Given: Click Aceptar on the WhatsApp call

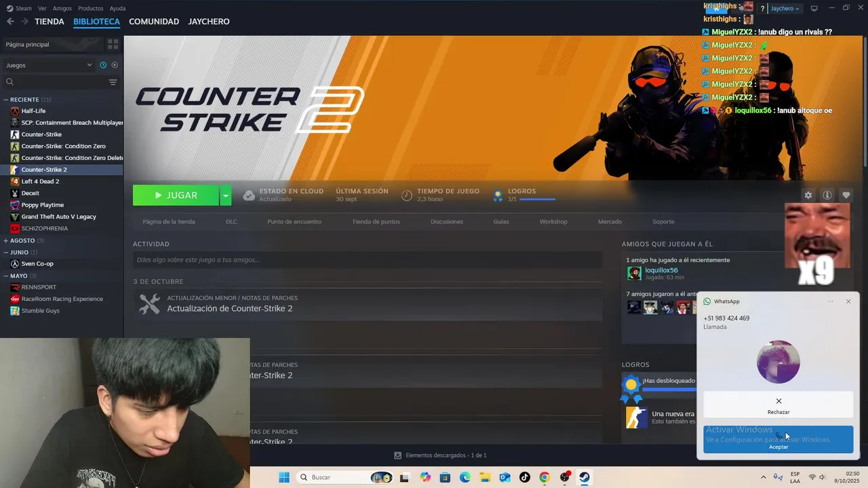Looking at the screenshot, I should pyautogui.click(x=778, y=439).
